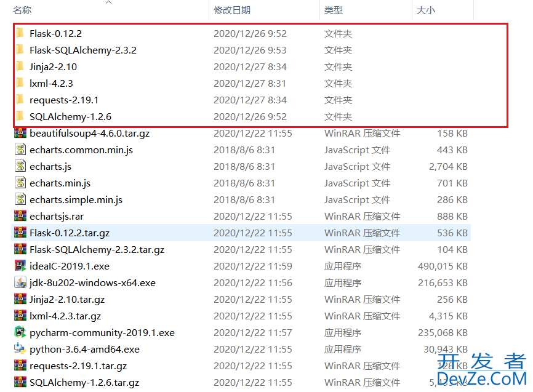Sort by the 大小 column header

coord(425,10)
